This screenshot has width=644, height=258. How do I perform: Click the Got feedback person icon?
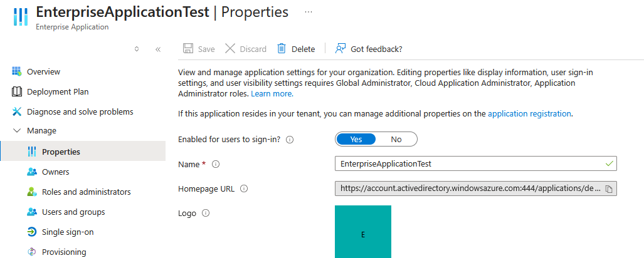click(340, 49)
